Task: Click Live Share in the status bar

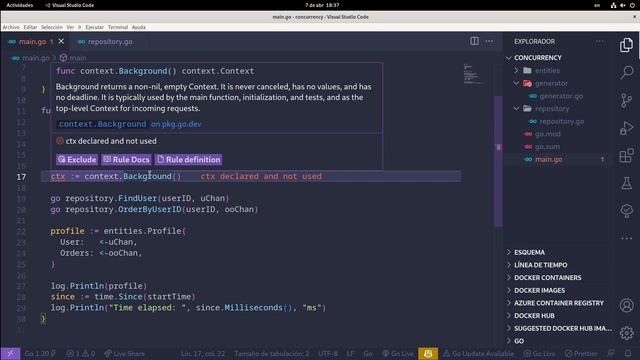Action: coord(124,353)
